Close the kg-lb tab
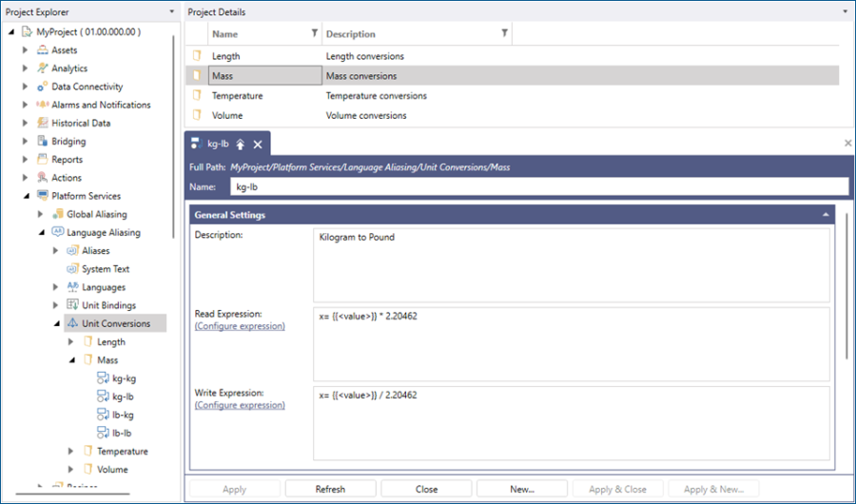 pos(258,145)
